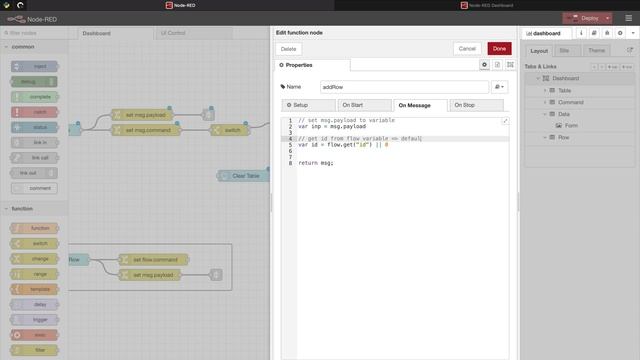Screen dimensions: 640x360
Task: Switch to Node-RED Dashboard browser tab
Action: pos(487,5)
